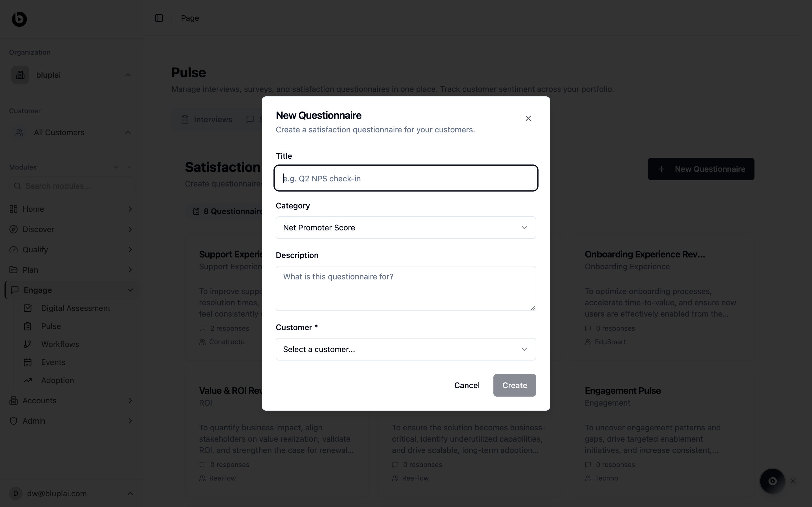Click the Create button
Image resolution: width=812 pixels, height=507 pixels.
[514, 386]
